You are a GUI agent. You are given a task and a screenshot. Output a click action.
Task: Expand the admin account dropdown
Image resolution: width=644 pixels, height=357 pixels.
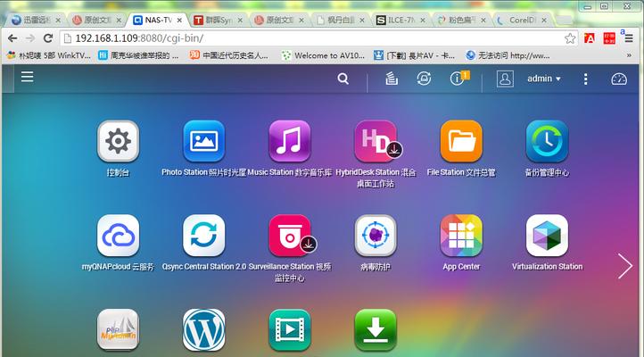pyautogui.click(x=544, y=79)
